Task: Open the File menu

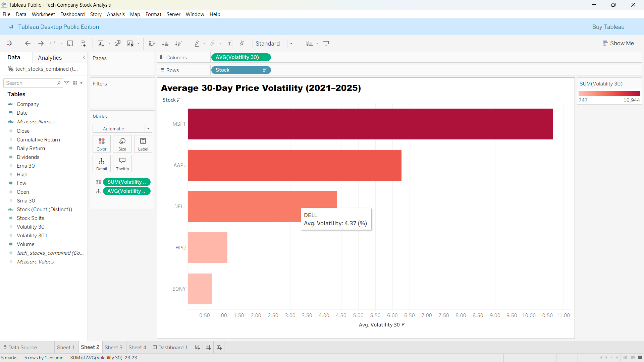Action: coord(6,14)
